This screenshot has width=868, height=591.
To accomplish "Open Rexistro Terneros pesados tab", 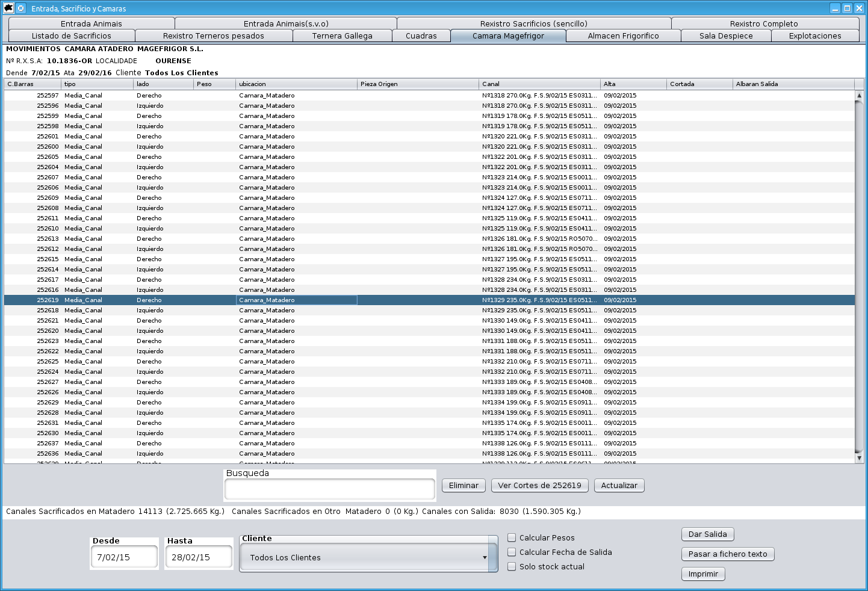I will [214, 36].
